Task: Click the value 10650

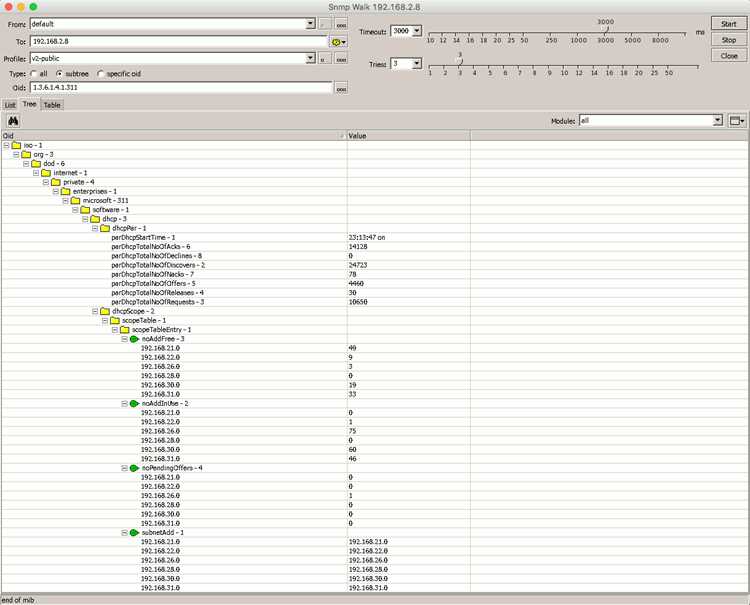Action: point(358,302)
